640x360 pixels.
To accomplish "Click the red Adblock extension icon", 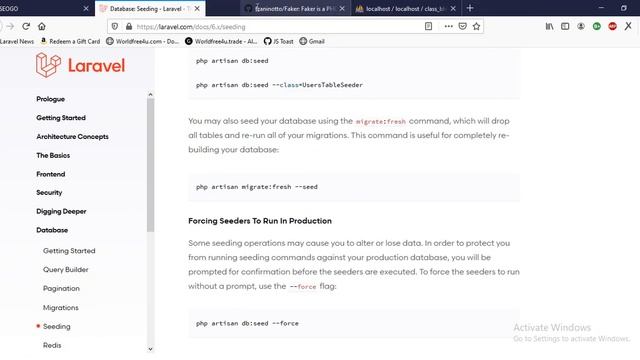I will coord(612,26).
